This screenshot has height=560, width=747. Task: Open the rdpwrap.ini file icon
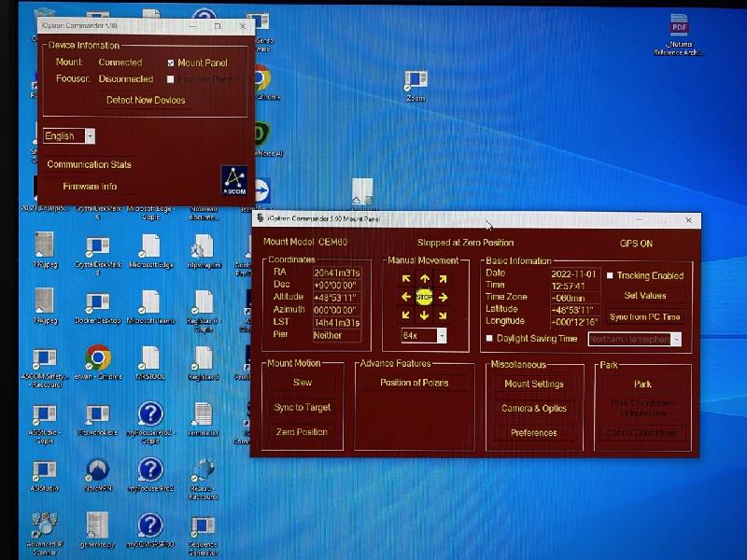click(x=204, y=251)
